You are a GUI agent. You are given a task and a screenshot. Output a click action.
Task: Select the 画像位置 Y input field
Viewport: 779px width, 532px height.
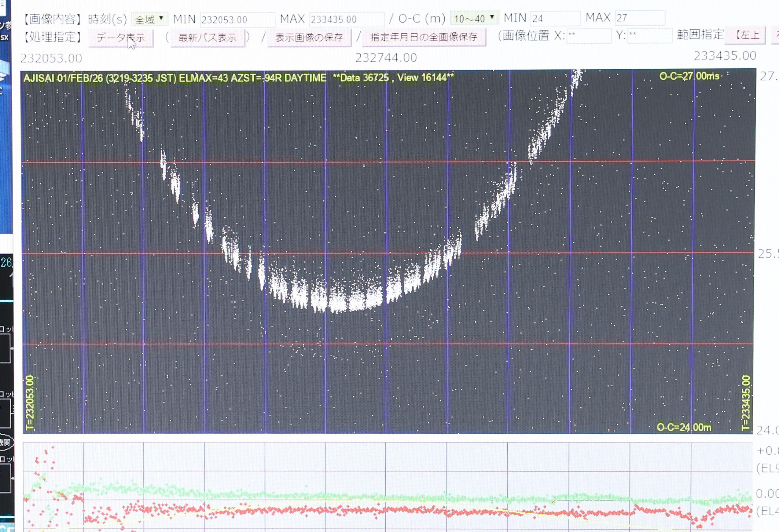(650, 35)
